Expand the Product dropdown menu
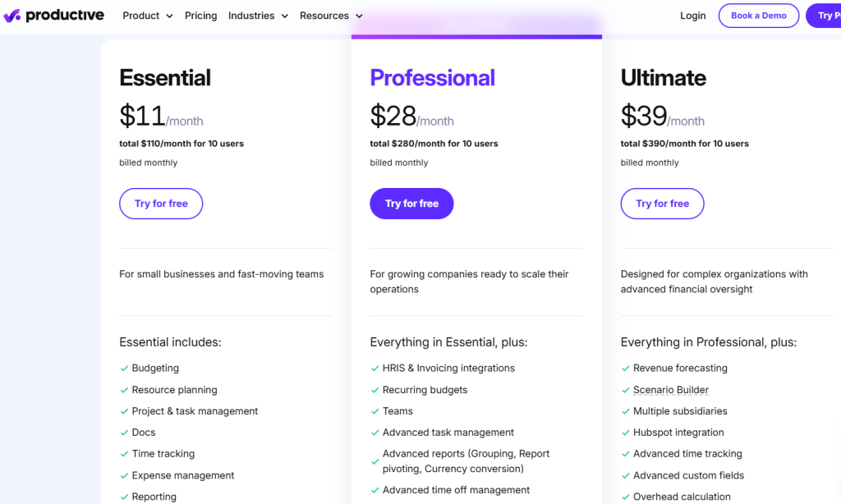Viewport: 841px width, 504px height. click(x=148, y=16)
